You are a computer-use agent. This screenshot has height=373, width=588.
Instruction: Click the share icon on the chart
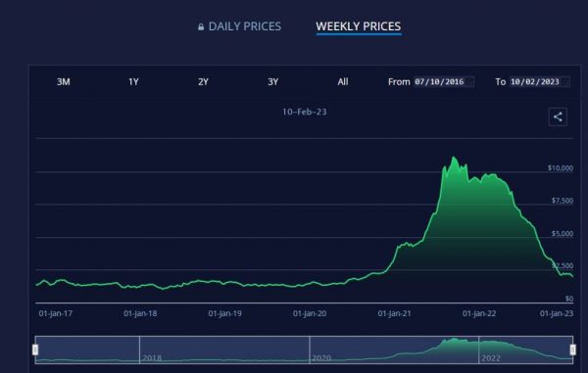pyautogui.click(x=558, y=117)
